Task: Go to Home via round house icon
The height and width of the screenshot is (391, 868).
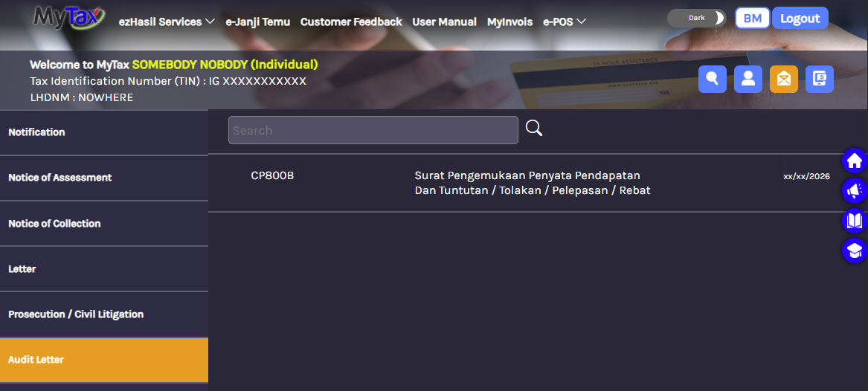Action: pyautogui.click(x=855, y=161)
